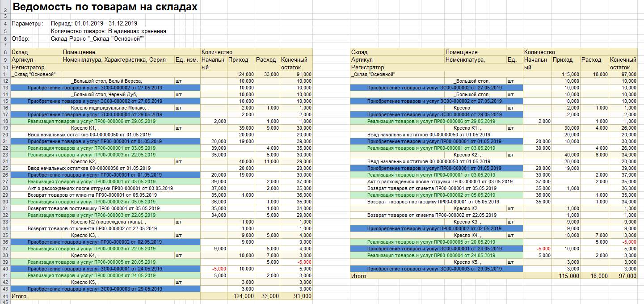Select row header number 32
644x304 pixels.
coord(4,215)
